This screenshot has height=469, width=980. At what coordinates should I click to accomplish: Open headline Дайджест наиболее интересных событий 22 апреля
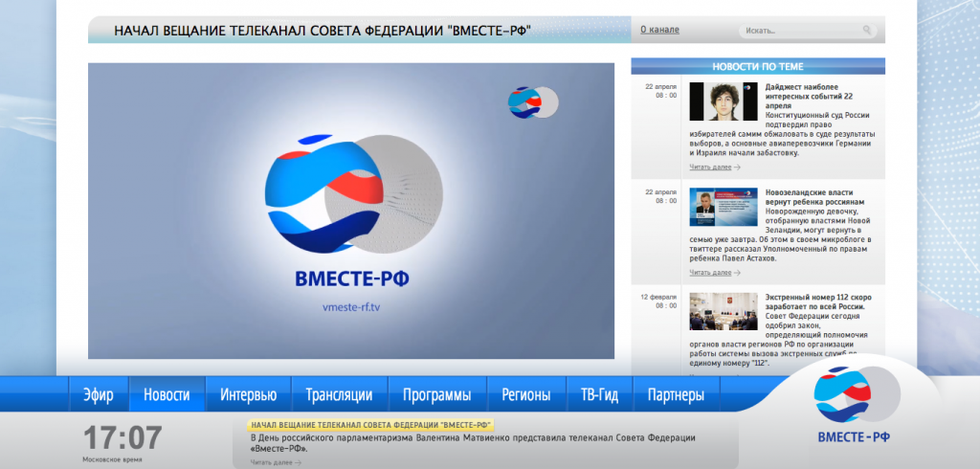(810, 97)
